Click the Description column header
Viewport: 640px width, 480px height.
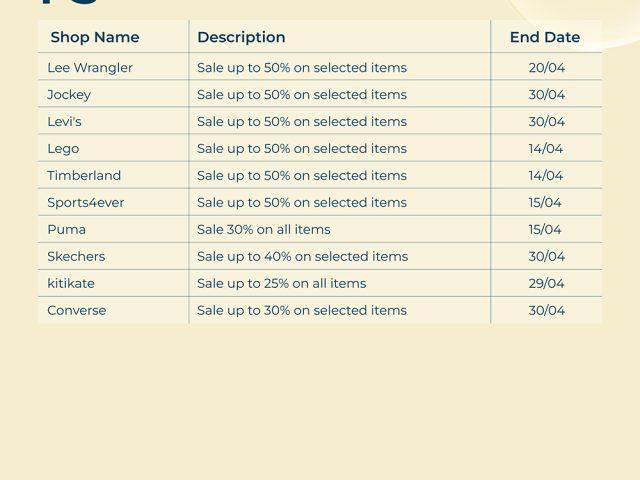(241, 37)
